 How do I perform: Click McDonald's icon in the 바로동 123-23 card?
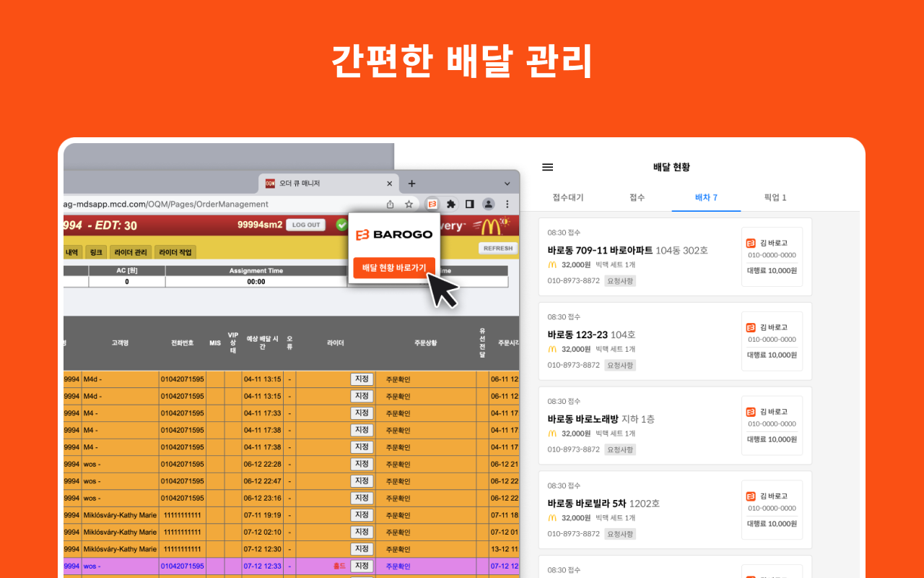552,349
